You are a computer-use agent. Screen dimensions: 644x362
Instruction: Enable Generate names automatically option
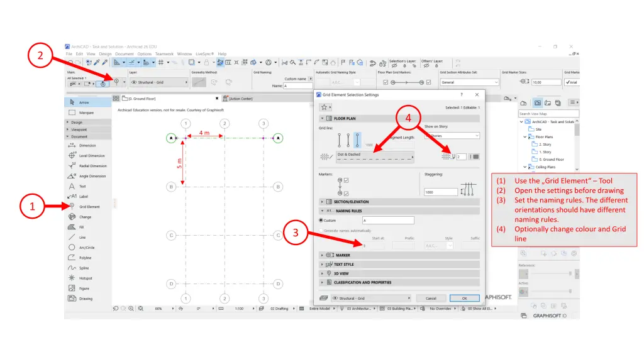coord(321,231)
